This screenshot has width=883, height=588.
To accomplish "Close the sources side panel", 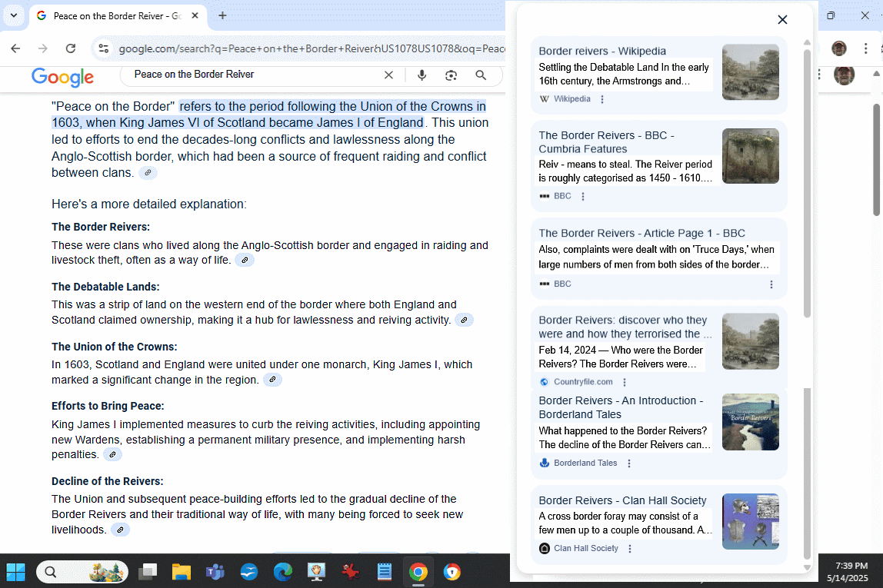I will tap(782, 20).
